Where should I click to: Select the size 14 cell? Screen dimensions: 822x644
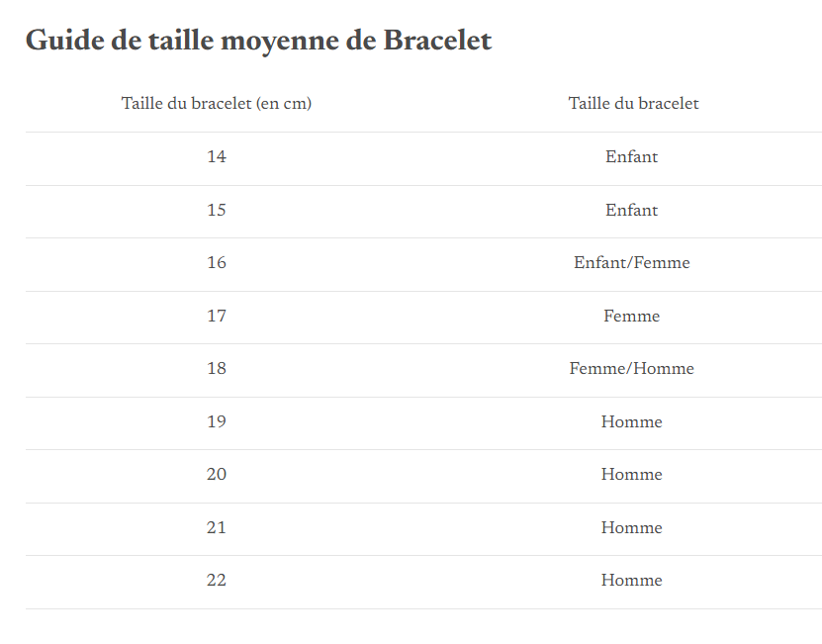coord(217,156)
